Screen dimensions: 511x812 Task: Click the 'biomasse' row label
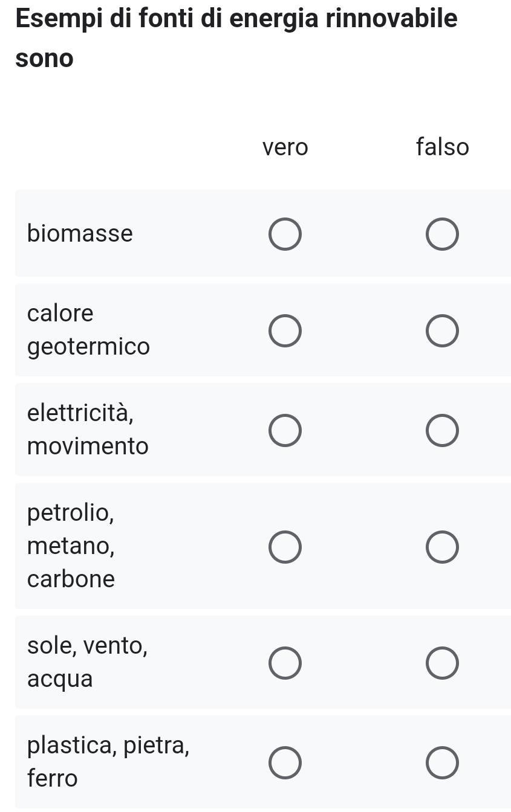(80, 233)
